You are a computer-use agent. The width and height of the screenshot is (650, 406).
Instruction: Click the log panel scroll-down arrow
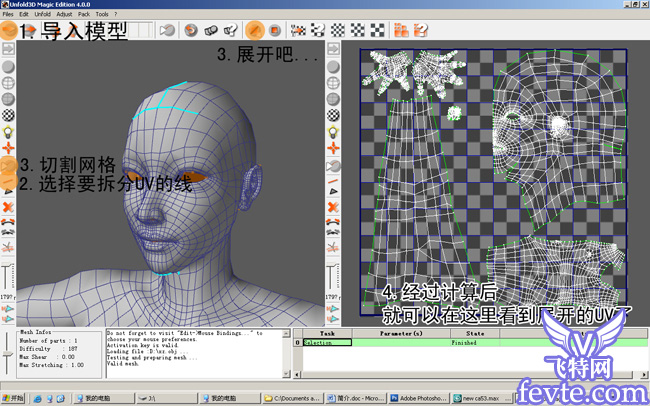pyautogui.click(x=286, y=374)
